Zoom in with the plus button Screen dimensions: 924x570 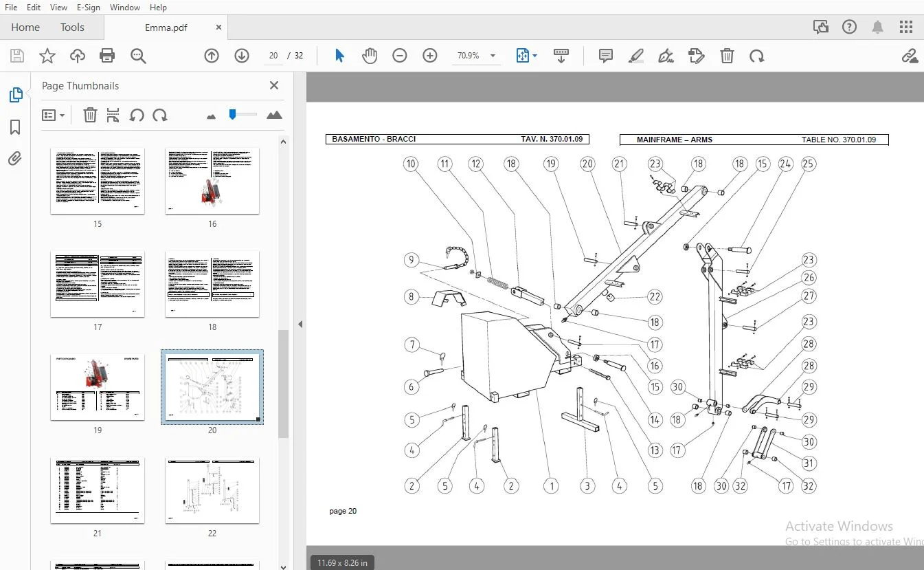tap(430, 56)
